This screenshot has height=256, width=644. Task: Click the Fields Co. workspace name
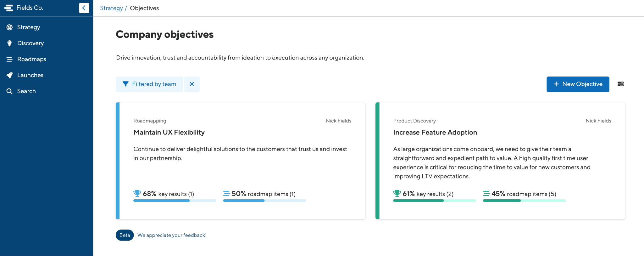click(30, 8)
